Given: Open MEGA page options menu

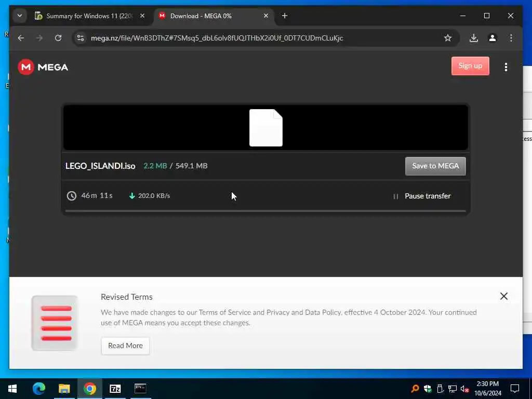Looking at the screenshot, I should (x=506, y=67).
